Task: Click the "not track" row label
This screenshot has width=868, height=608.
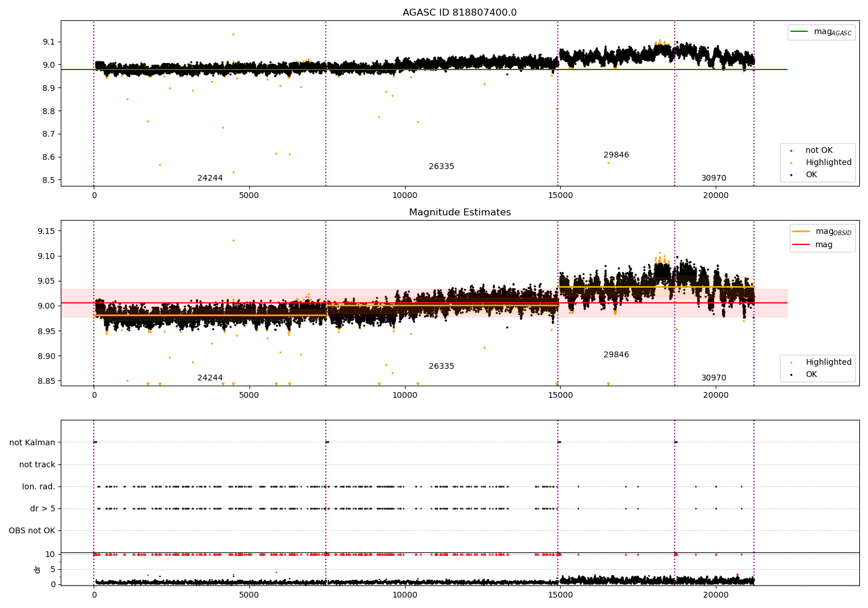Action: pyautogui.click(x=37, y=464)
